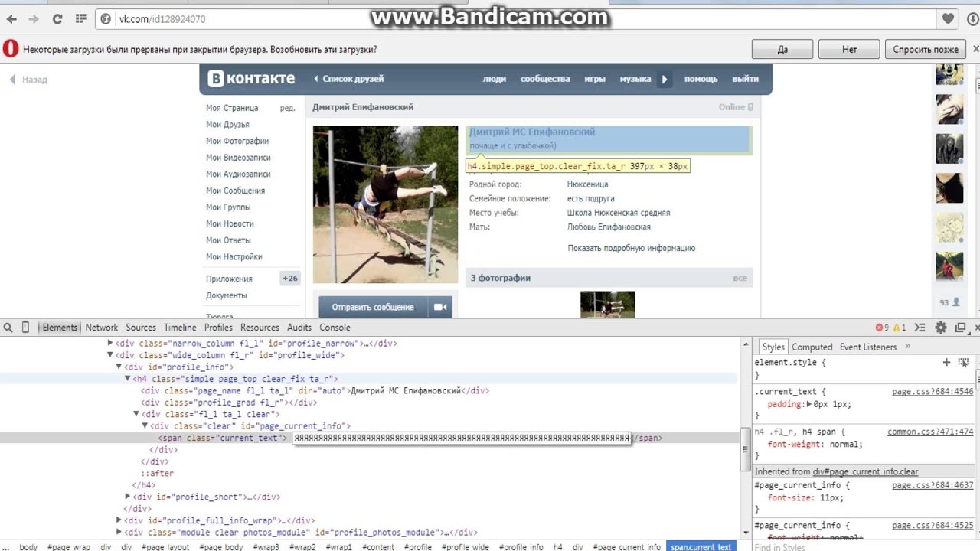This screenshot has height=551, width=980.
Task: Click the Нет button
Action: point(849,49)
